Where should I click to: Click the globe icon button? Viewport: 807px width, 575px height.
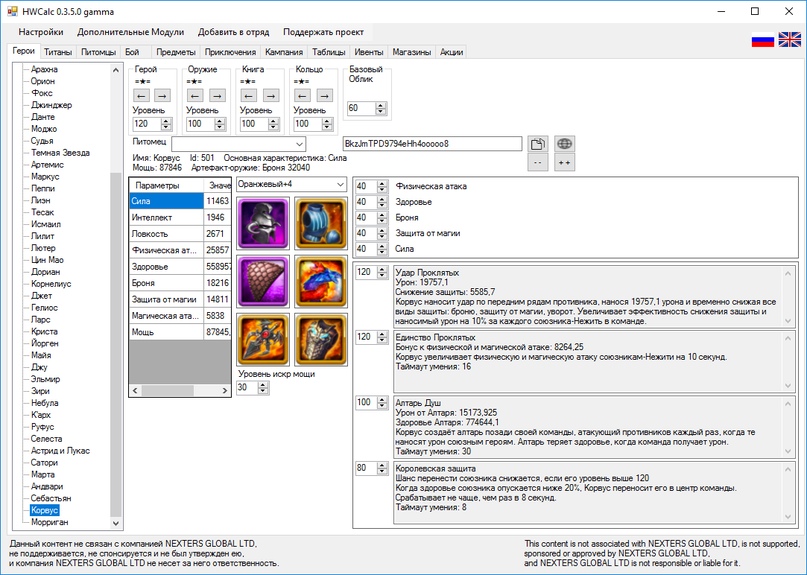[565, 144]
